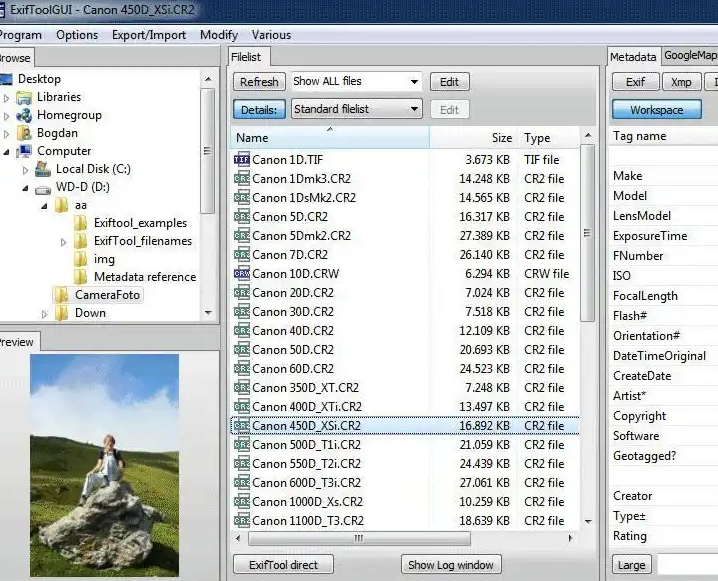Viewport: 718px width, 581px height.
Task: Toggle the Details: button in Filelist
Action: [x=259, y=110]
